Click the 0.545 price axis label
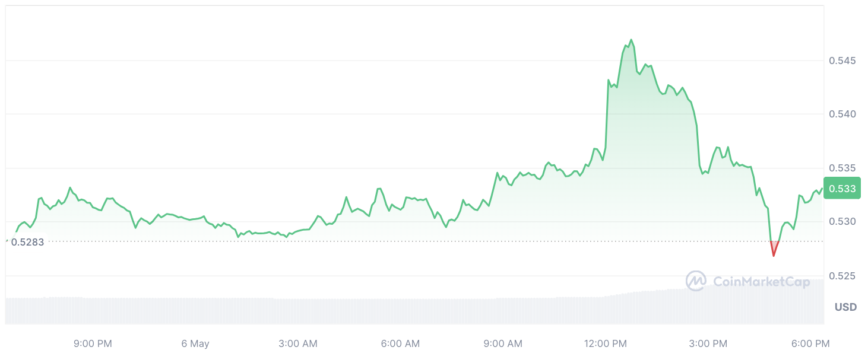Viewport: 868px width, 363px height. (842, 60)
